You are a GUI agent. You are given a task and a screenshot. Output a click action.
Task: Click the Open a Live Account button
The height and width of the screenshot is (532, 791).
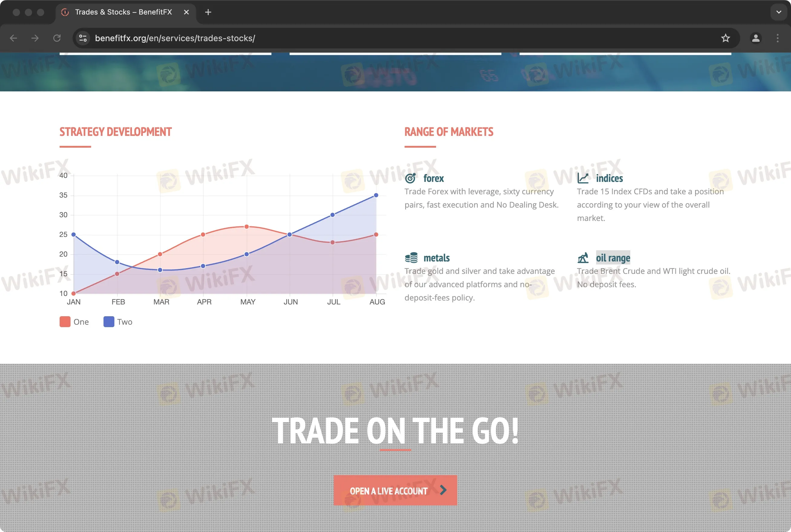395,491
